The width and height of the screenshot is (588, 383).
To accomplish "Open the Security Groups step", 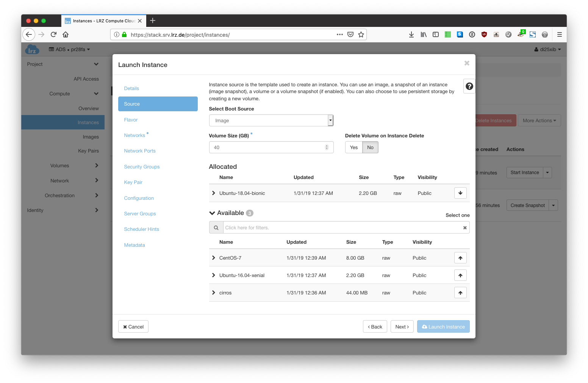I will 142,167.
